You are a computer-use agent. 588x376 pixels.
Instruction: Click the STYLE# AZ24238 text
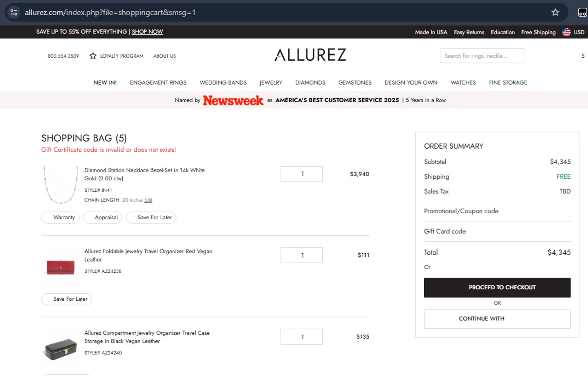pos(103,271)
